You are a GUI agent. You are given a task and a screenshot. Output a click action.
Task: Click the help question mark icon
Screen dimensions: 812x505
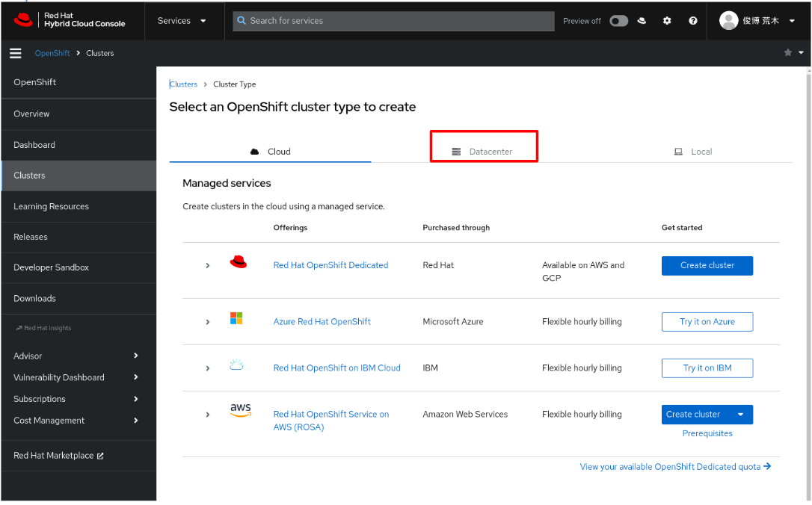[692, 20]
